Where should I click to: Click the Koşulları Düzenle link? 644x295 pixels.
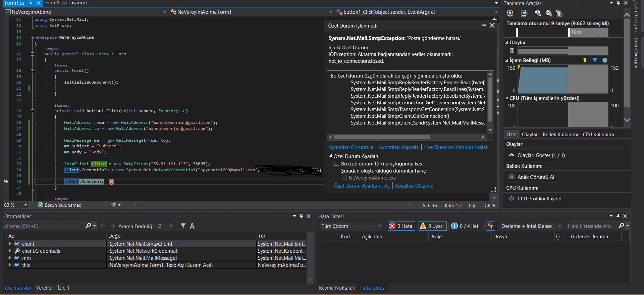414,186
